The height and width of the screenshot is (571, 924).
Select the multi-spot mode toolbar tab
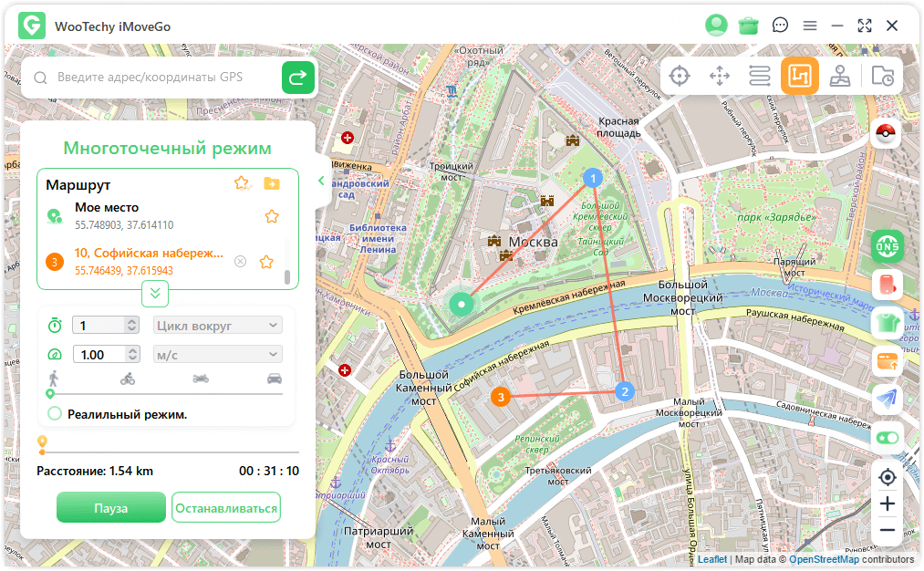(800, 76)
